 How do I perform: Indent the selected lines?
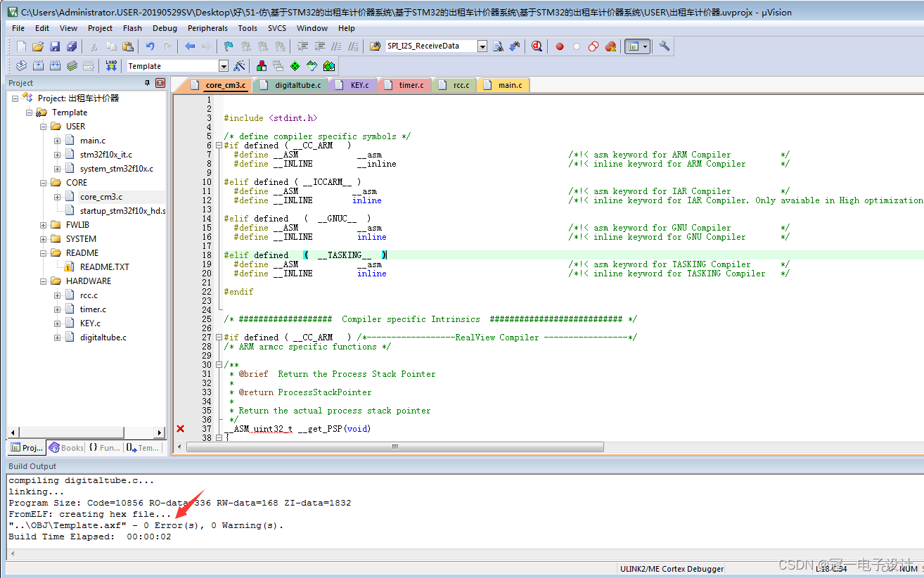[303, 46]
